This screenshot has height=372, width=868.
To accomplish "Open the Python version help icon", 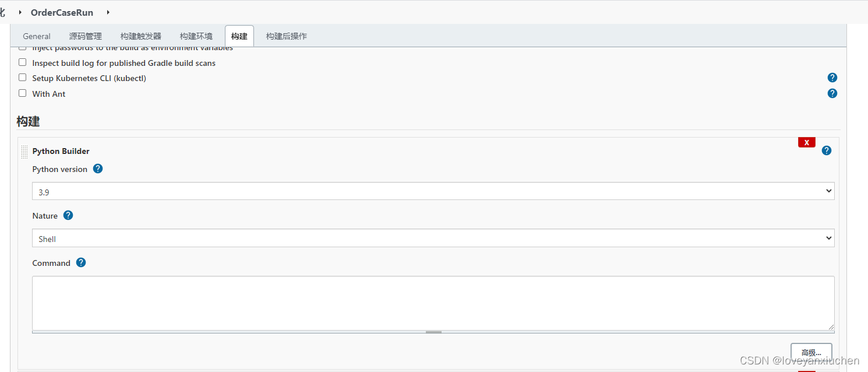I will tap(98, 169).
